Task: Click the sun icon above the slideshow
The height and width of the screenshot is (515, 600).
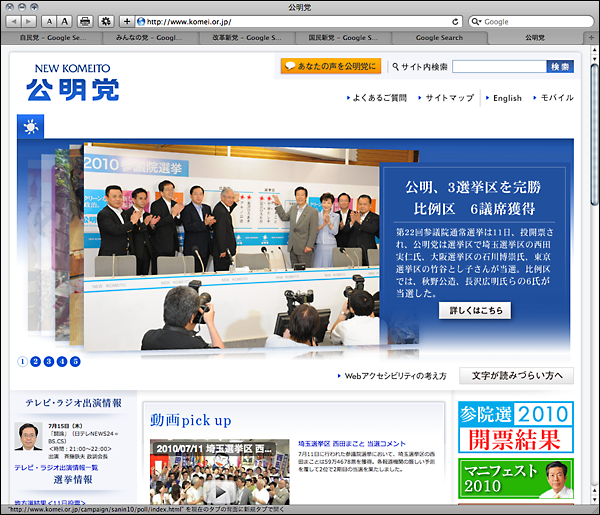Action: tap(31, 127)
